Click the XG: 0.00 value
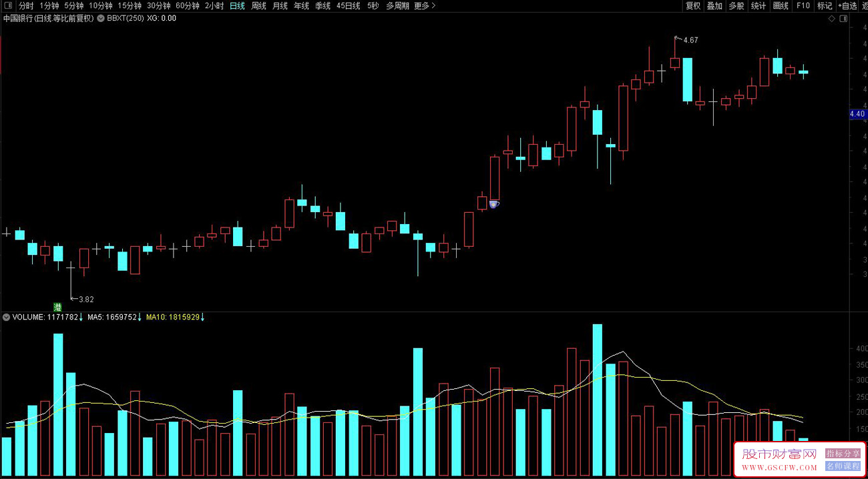Viewport: 868px width, 479px height. tap(162, 19)
